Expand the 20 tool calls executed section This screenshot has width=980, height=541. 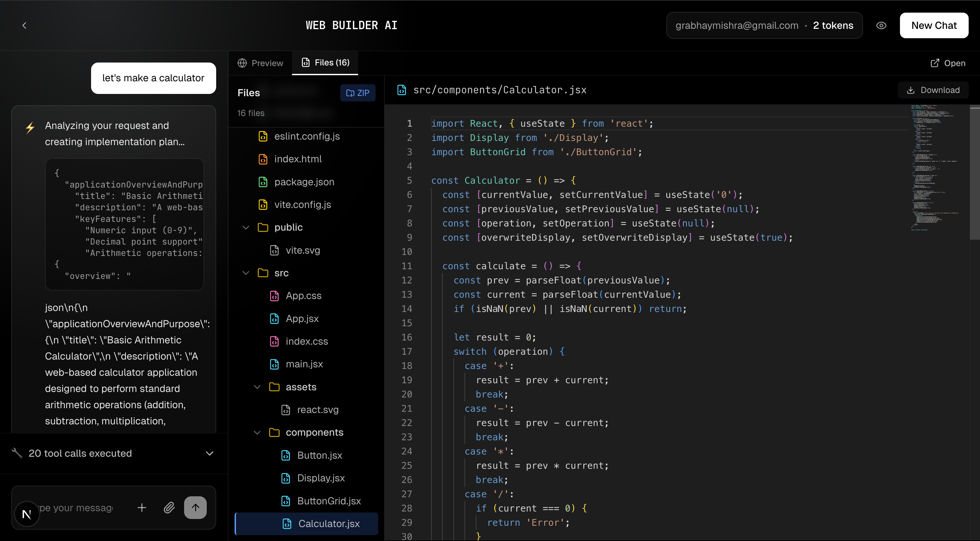pos(210,453)
